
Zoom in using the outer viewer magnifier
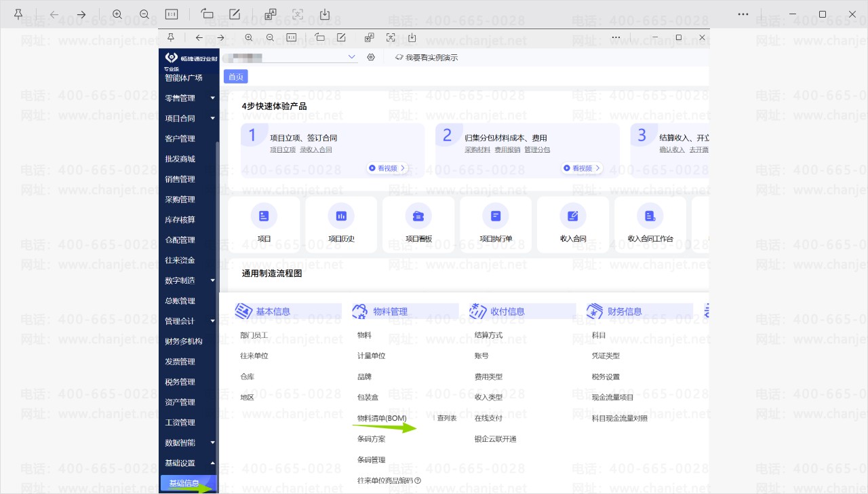pos(117,14)
